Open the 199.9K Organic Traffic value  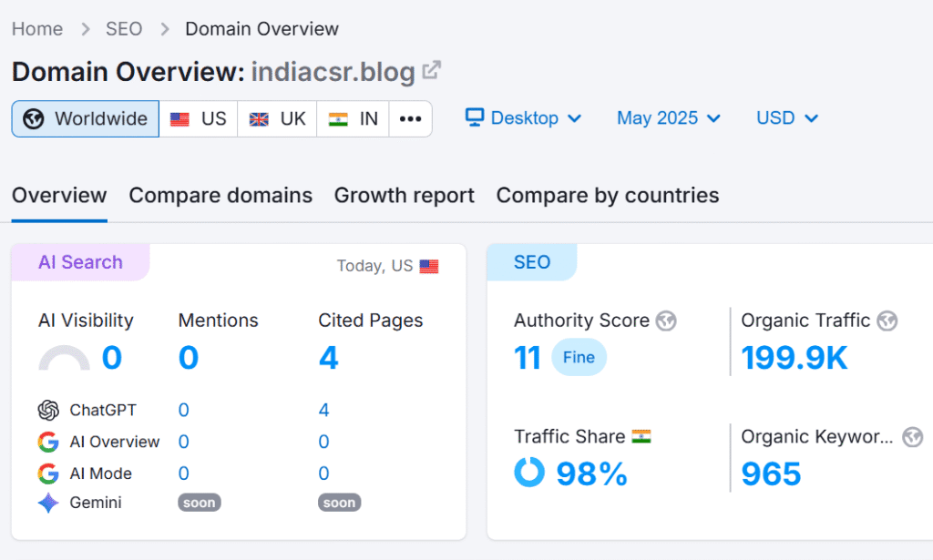pos(794,357)
